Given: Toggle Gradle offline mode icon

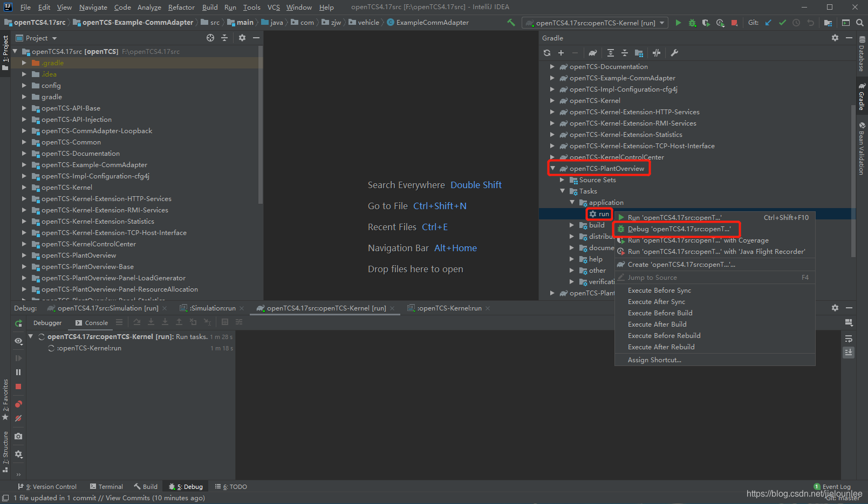Looking at the screenshot, I should (x=657, y=53).
